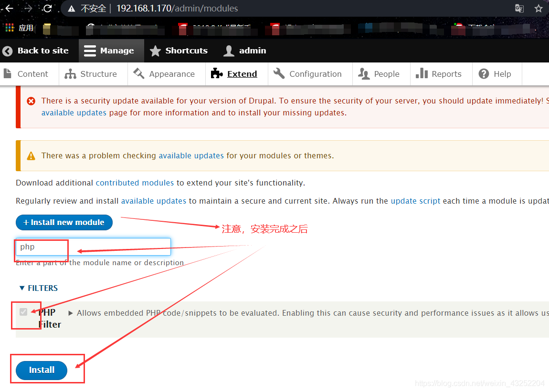
Task: Open the People menu
Action: [x=381, y=74]
